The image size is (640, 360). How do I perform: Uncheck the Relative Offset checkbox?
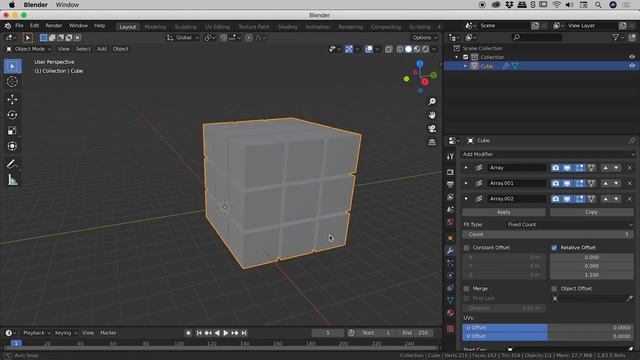[554, 248]
